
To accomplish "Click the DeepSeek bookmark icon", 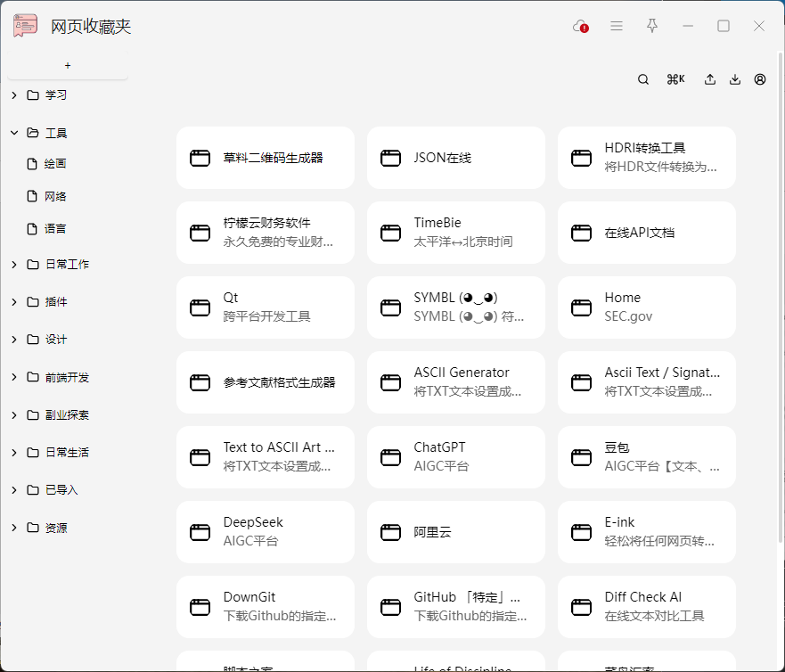I will (x=200, y=532).
